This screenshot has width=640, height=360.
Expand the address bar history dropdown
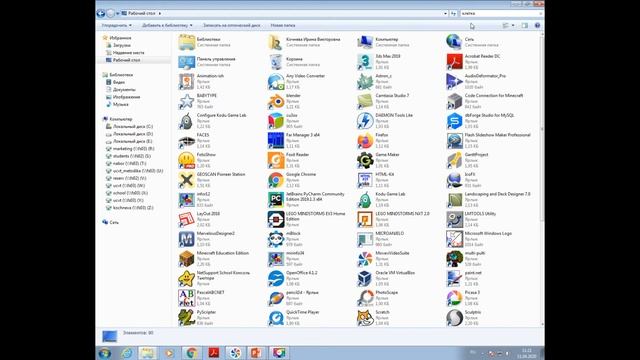click(x=445, y=13)
